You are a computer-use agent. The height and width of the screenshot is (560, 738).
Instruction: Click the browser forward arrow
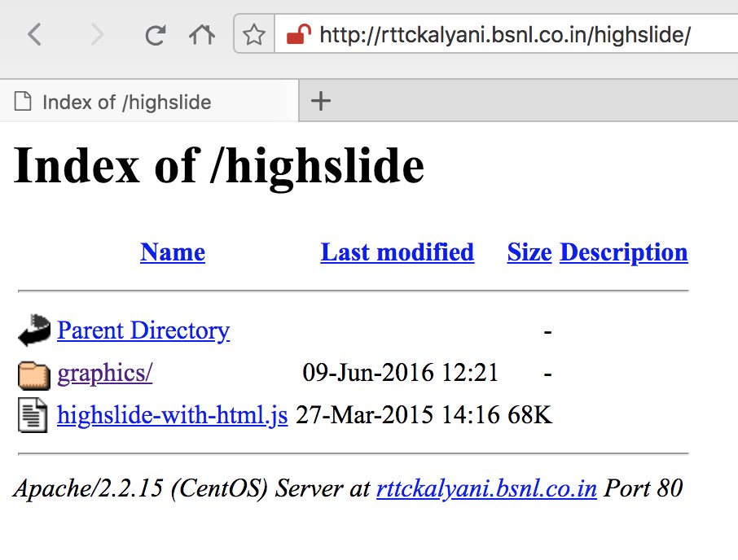(x=97, y=34)
